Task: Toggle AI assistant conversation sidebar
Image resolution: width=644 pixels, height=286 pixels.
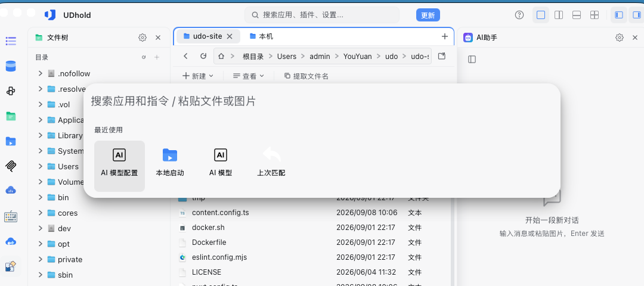Action: [472, 60]
